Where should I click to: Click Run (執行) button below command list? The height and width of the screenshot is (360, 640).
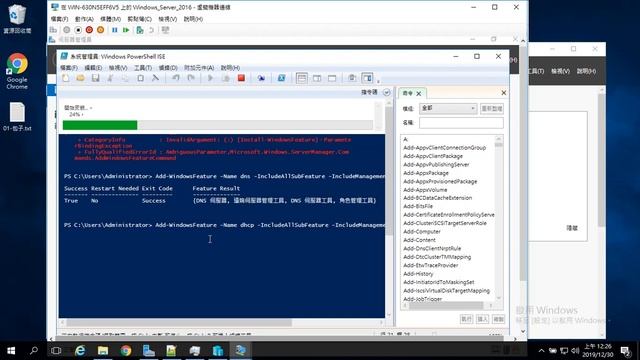click(467, 319)
